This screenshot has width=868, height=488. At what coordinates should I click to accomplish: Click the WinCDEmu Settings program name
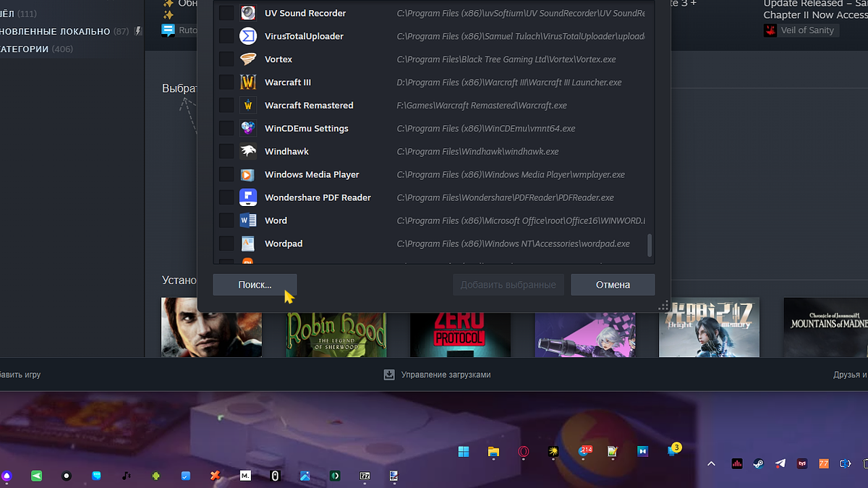[x=307, y=129]
